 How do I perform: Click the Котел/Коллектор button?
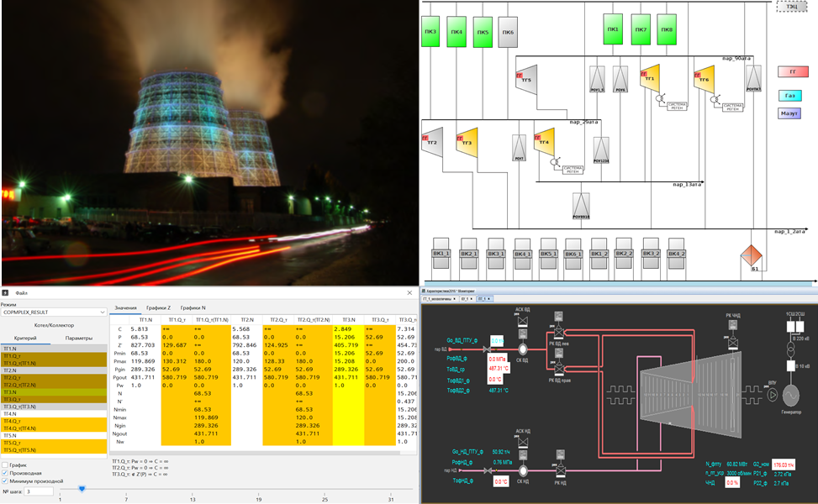(54, 324)
